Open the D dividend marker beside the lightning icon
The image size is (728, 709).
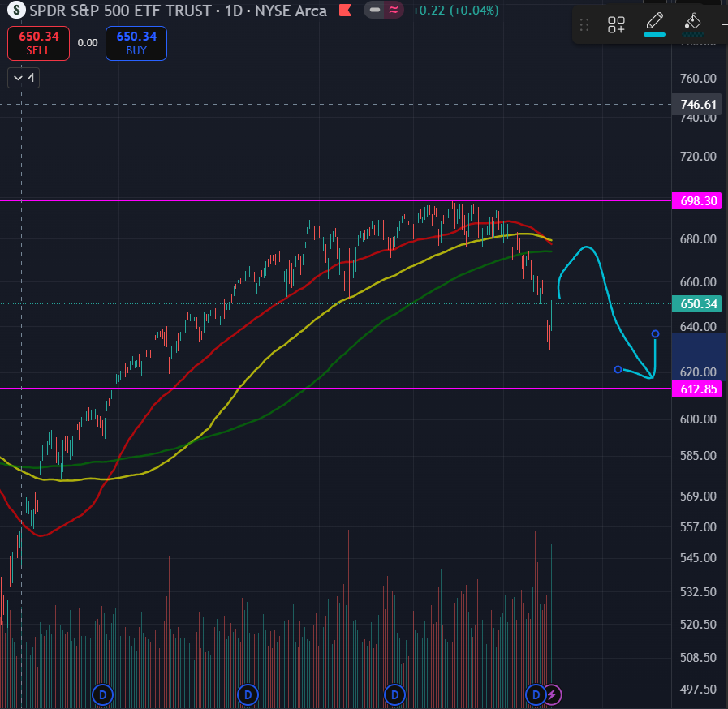tap(536, 695)
